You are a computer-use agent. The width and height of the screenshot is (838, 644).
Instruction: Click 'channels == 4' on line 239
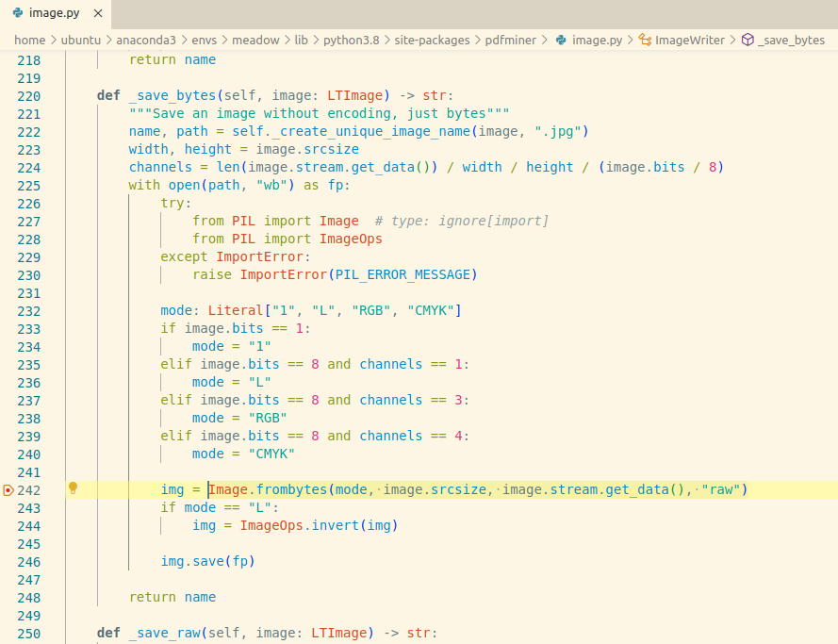click(x=410, y=437)
